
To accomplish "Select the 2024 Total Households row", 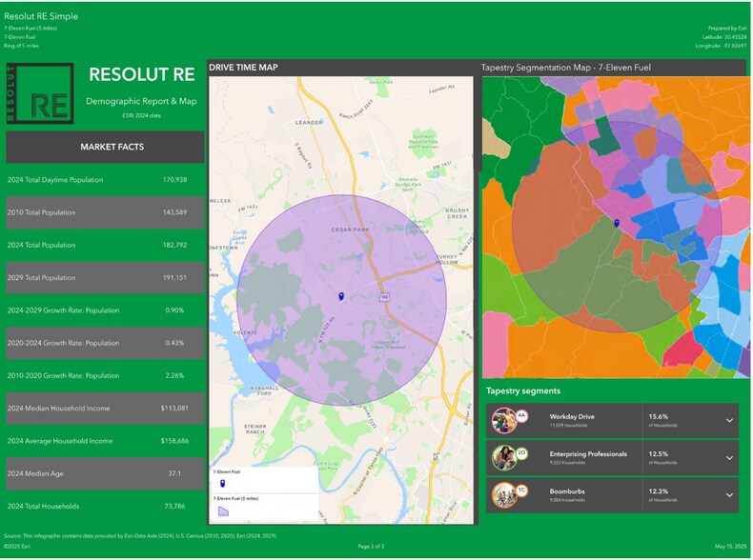I will coord(105,506).
